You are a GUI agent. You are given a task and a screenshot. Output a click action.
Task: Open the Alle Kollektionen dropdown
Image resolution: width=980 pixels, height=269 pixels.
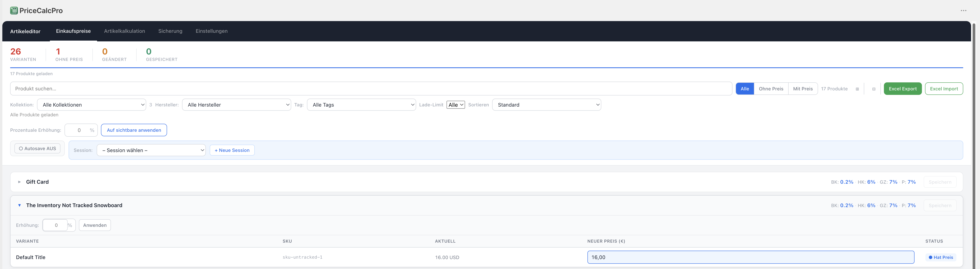point(92,105)
